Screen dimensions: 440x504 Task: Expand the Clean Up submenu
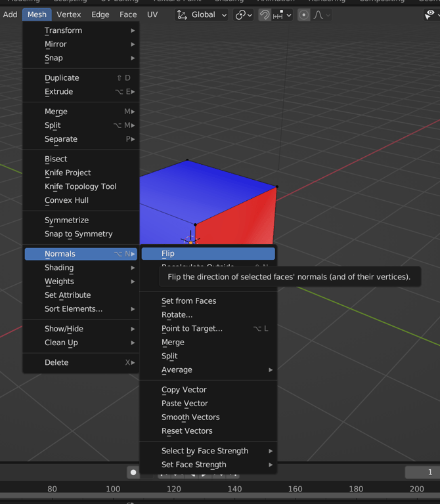[x=81, y=343]
